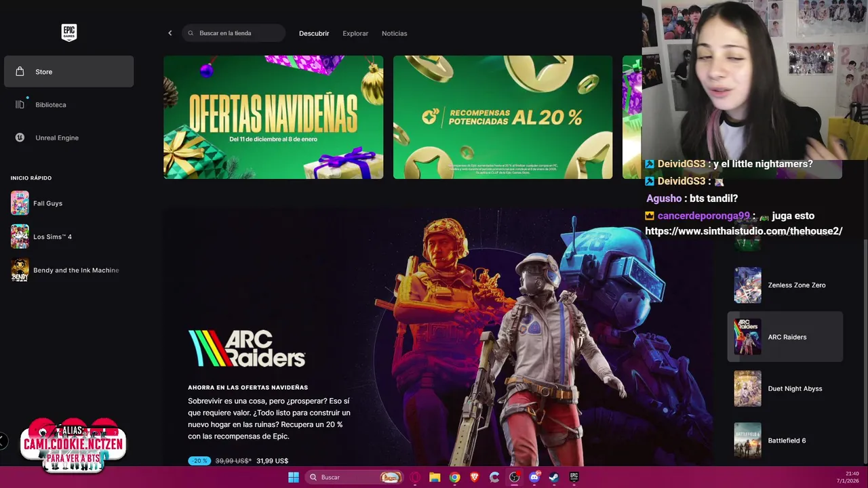Switch to the Descubrir tab
868x488 pixels.
tap(314, 33)
